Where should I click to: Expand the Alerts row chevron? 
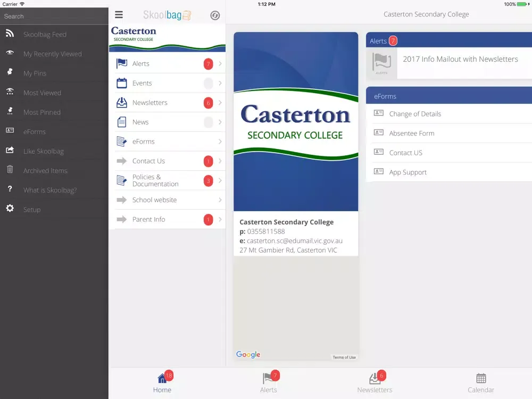click(220, 64)
